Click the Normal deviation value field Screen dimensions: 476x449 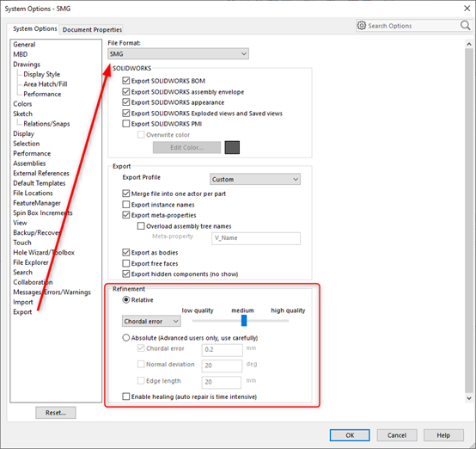222,366
